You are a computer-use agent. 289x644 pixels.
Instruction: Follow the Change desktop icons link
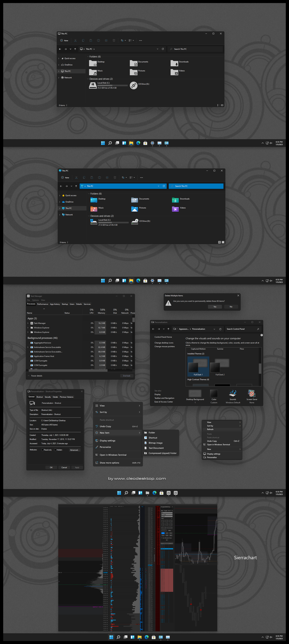click(164, 343)
